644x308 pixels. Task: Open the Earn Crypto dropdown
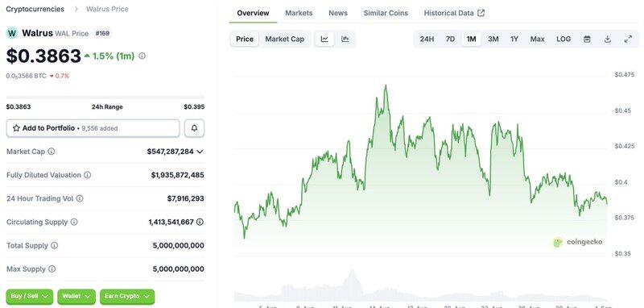127,297
